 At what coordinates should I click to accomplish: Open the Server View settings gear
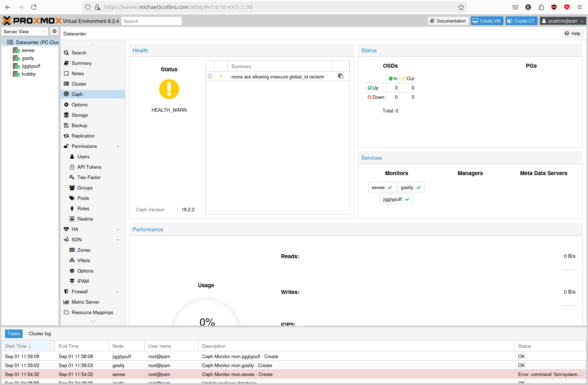point(54,32)
